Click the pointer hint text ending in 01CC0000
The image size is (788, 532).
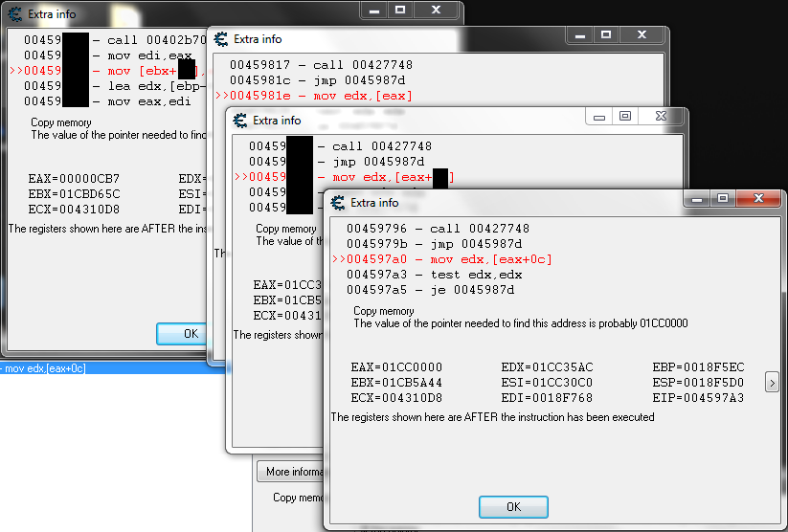[521, 323]
